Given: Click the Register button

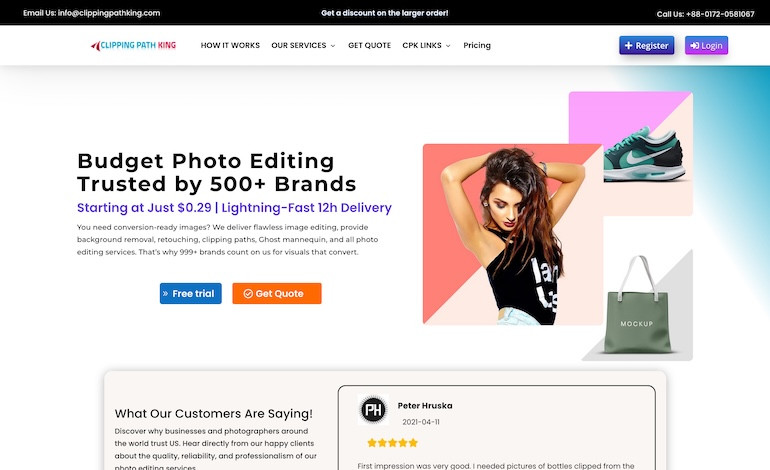Looking at the screenshot, I should coord(646,45).
